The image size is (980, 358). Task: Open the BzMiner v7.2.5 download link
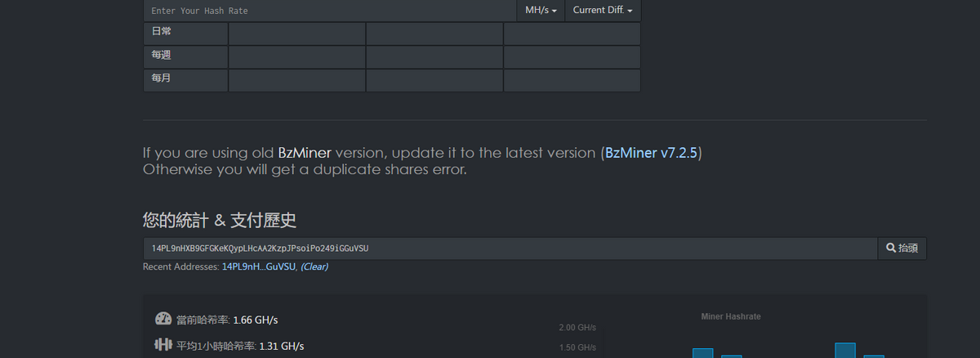coord(651,153)
